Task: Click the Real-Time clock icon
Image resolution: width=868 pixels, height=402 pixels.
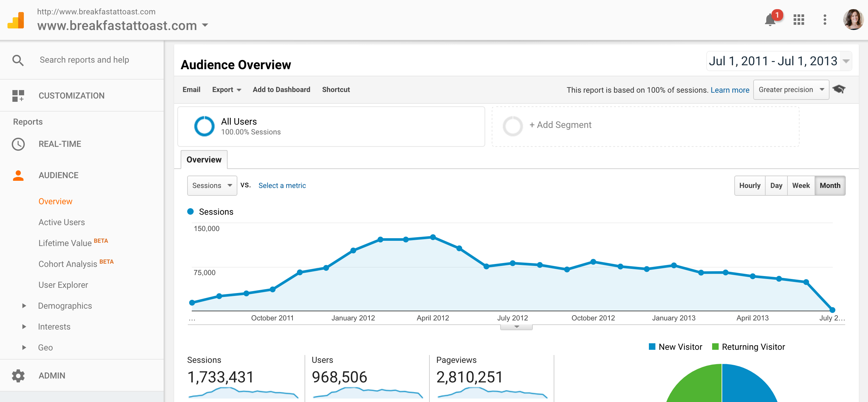Action: 18,144
